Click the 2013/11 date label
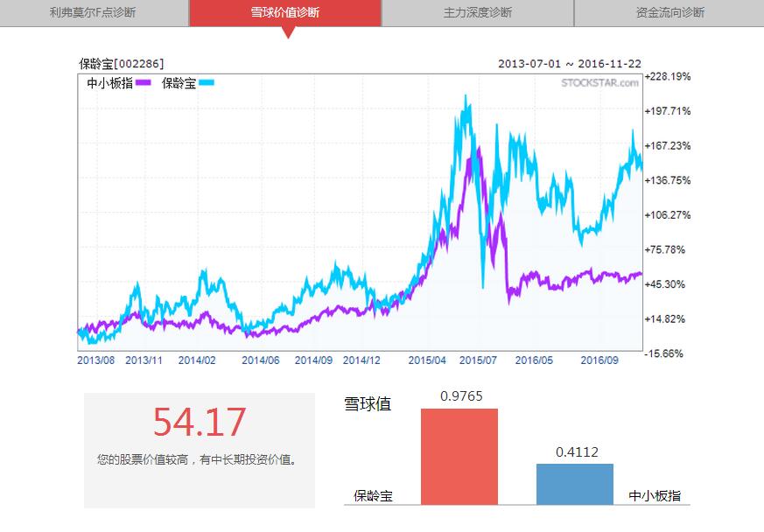The image size is (764, 532). [144, 360]
